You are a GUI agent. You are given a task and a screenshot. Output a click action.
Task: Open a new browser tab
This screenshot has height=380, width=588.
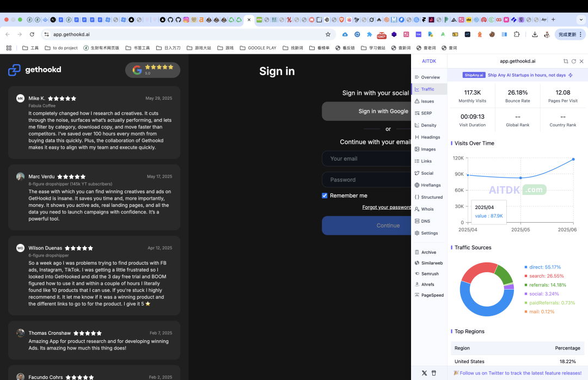[553, 20]
